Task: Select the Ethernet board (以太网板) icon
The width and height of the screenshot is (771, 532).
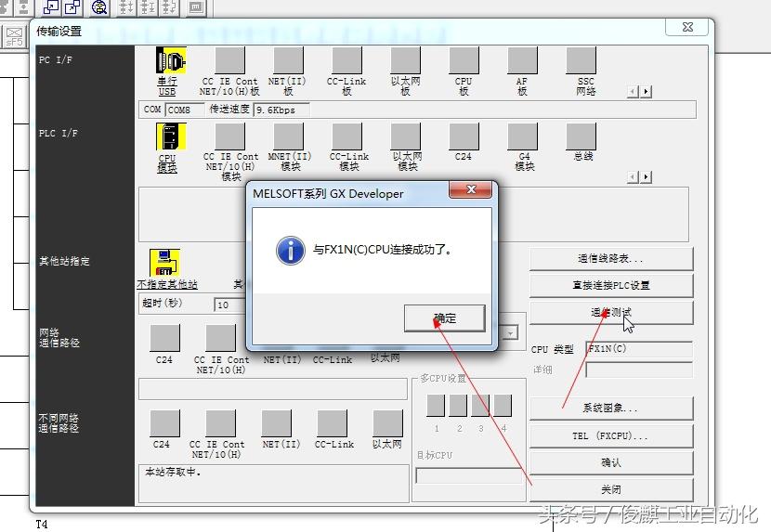Action: pyautogui.click(x=405, y=61)
